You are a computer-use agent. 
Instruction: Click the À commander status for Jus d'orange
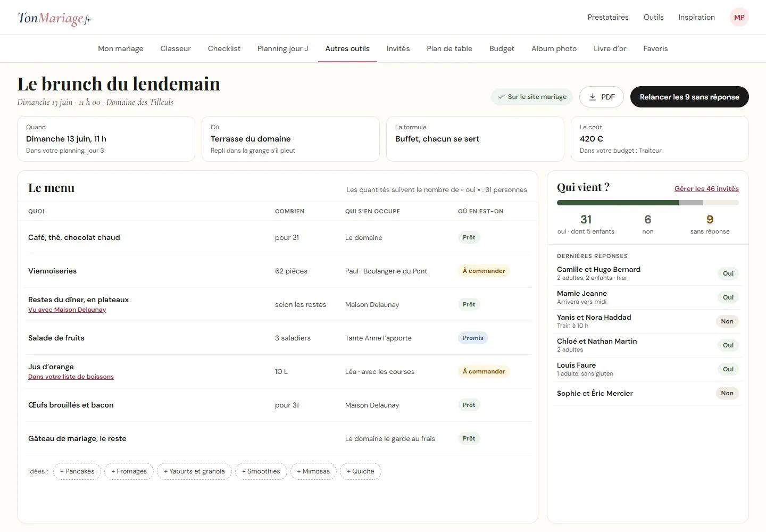click(x=484, y=371)
